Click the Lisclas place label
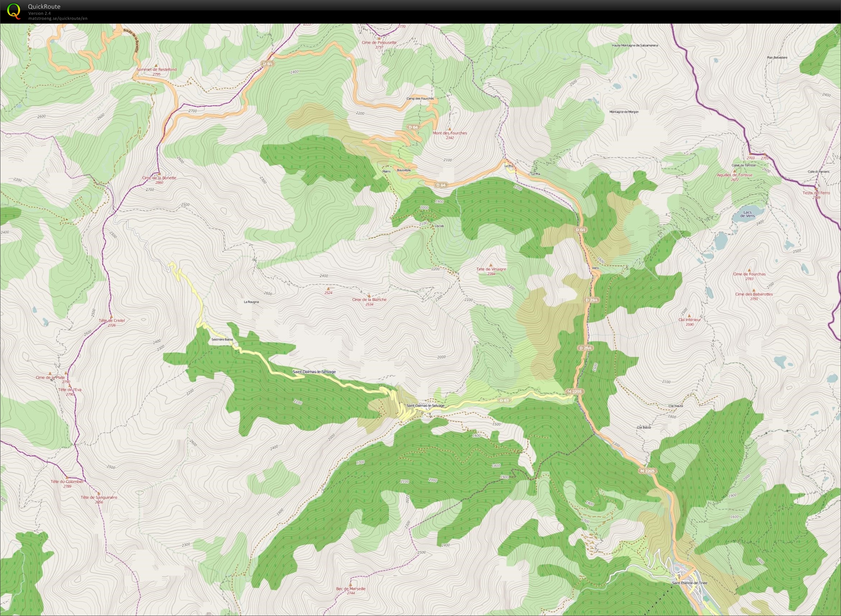The height and width of the screenshot is (616, 841). (439, 226)
